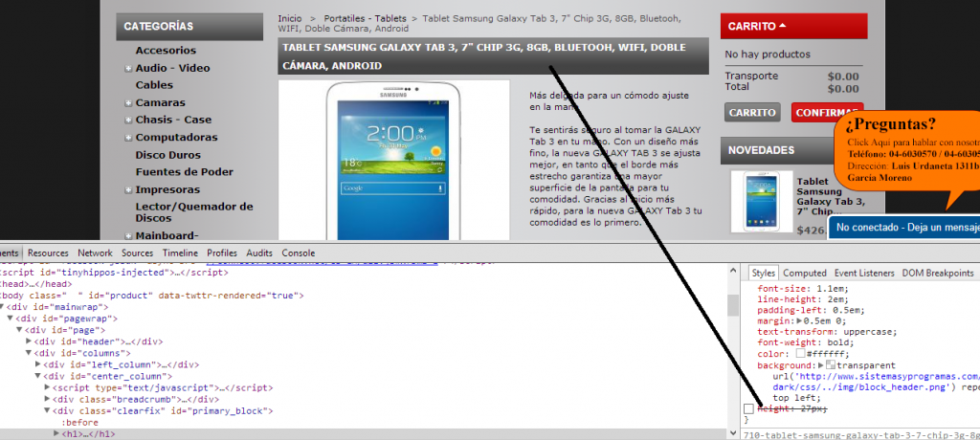Collapse the div#center_column node
Screen dimensions: 980x440
coord(39,376)
